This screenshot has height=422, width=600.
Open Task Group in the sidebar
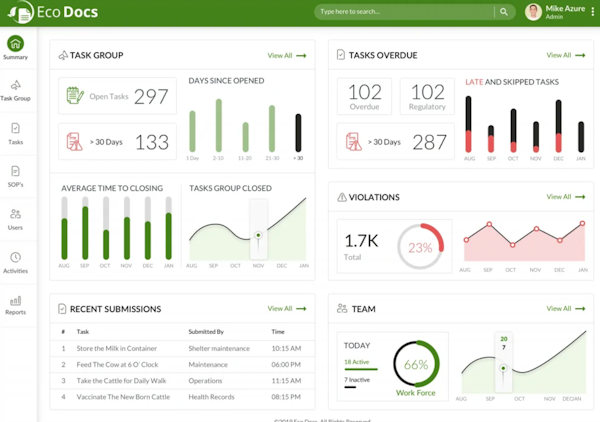point(15,91)
